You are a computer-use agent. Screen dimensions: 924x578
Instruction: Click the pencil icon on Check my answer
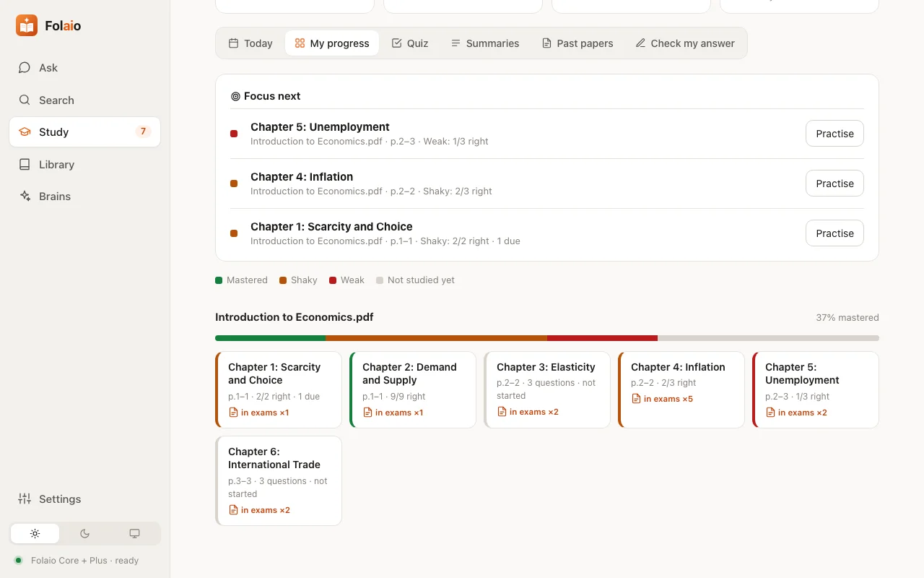pyautogui.click(x=640, y=43)
